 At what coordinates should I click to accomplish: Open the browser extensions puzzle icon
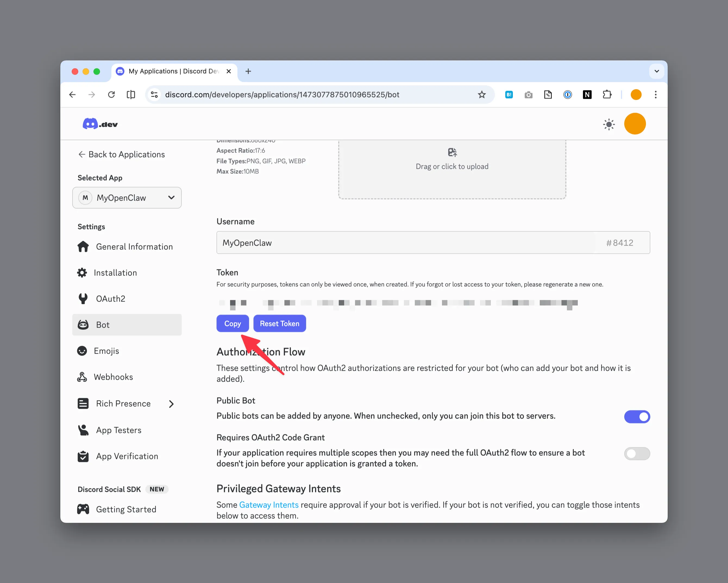pos(607,95)
